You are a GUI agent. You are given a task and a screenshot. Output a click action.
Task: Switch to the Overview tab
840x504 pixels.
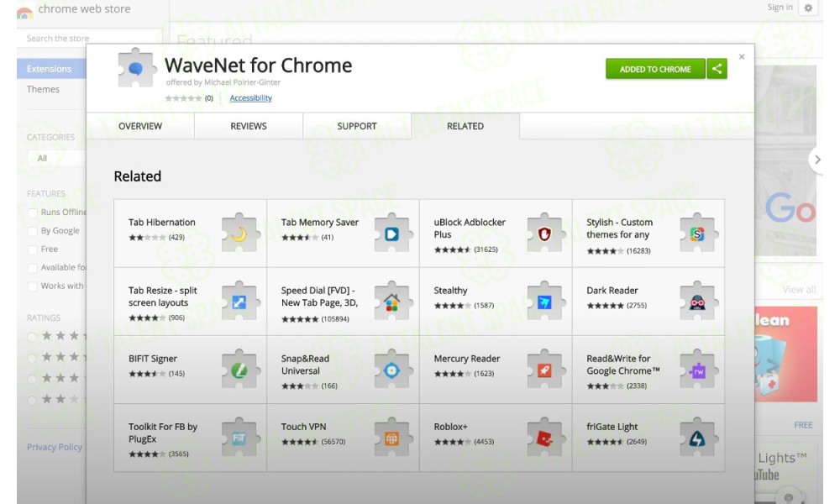pos(140,126)
